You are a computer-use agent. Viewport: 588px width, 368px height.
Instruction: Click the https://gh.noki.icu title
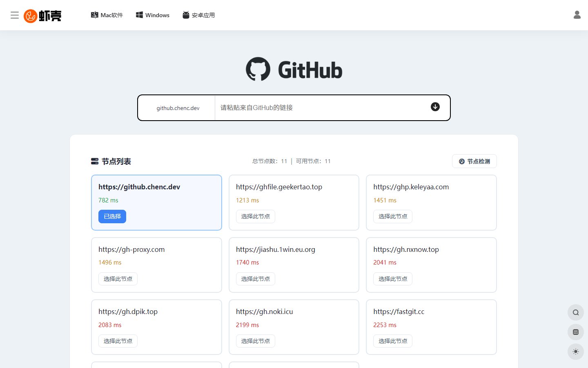coord(264,312)
